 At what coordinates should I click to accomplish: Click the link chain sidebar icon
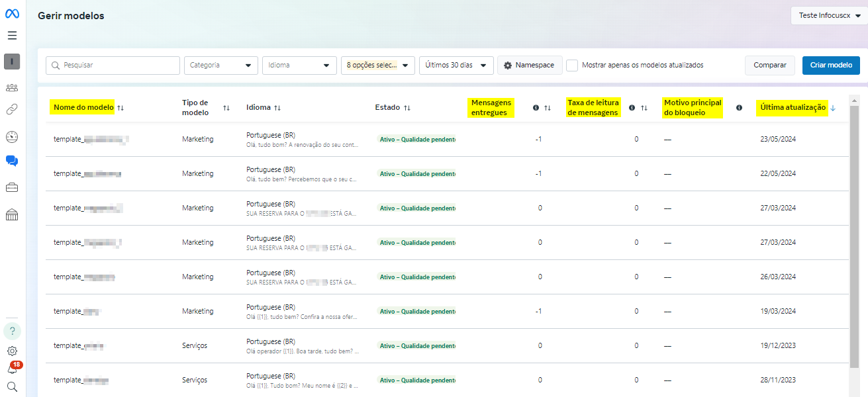(x=12, y=110)
